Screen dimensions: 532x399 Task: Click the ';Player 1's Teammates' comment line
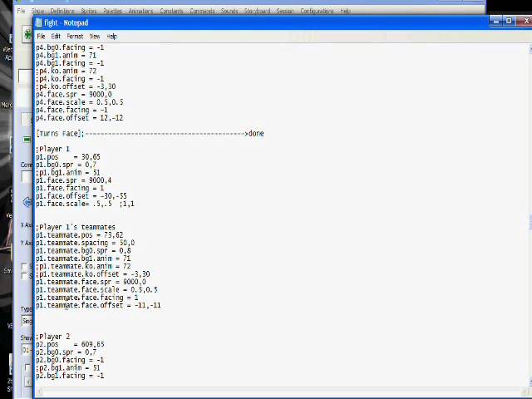[x=76, y=227]
